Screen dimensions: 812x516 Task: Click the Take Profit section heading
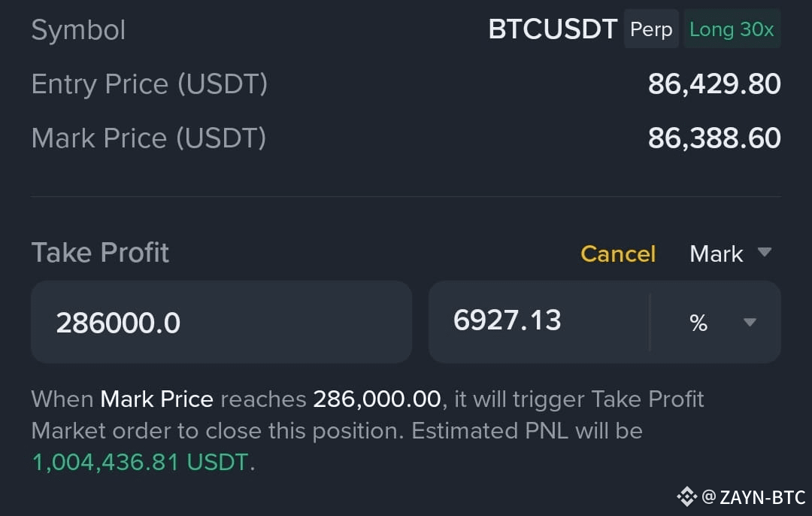tap(100, 253)
